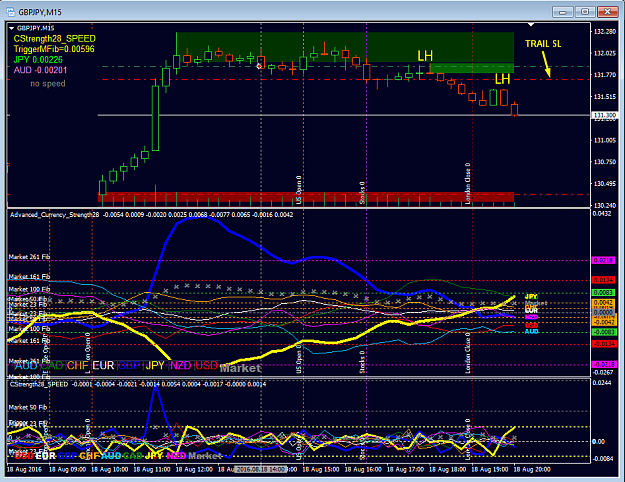Click the US Open 0 session label in the price chart
The image size is (625, 482).
point(299,190)
